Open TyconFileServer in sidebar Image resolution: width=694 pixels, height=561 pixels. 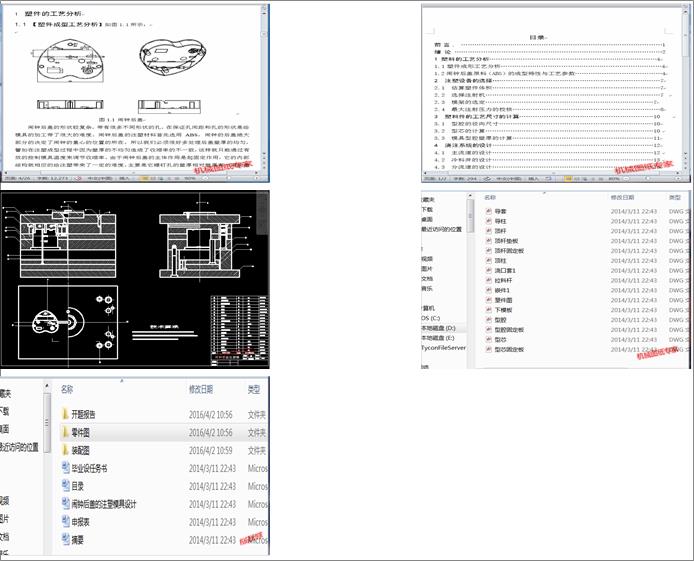click(443, 348)
